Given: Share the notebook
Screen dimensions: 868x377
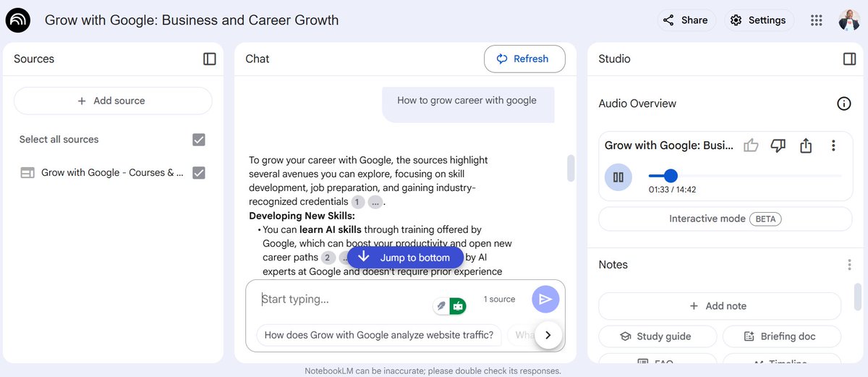Looking at the screenshot, I should [686, 20].
